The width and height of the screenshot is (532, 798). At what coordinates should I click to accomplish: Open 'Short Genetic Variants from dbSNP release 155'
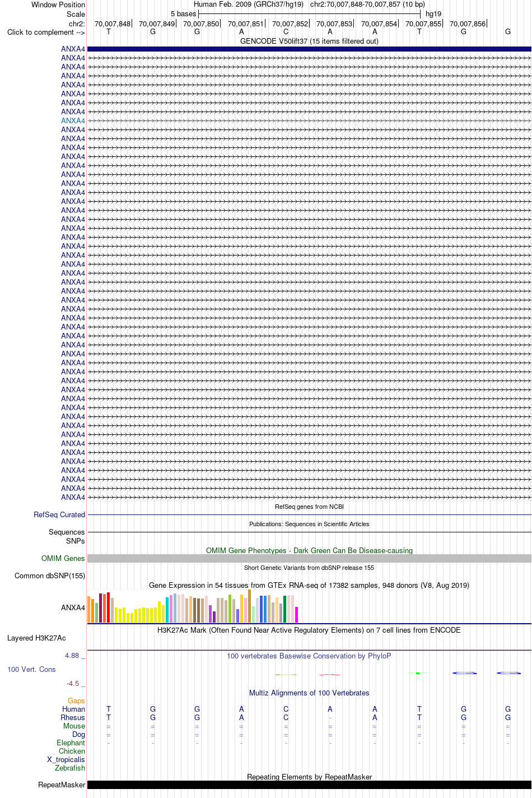309,568
